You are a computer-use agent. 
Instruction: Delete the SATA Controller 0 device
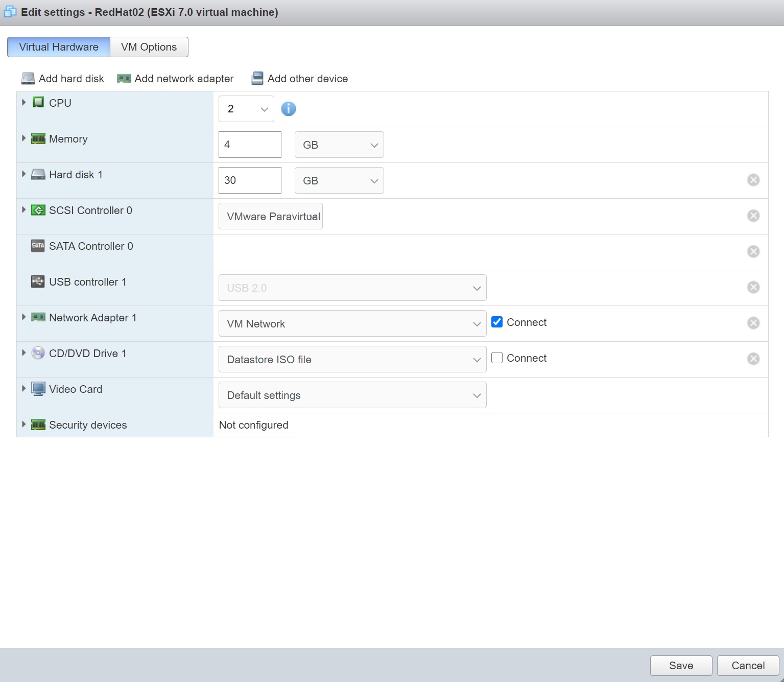click(753, 251)
